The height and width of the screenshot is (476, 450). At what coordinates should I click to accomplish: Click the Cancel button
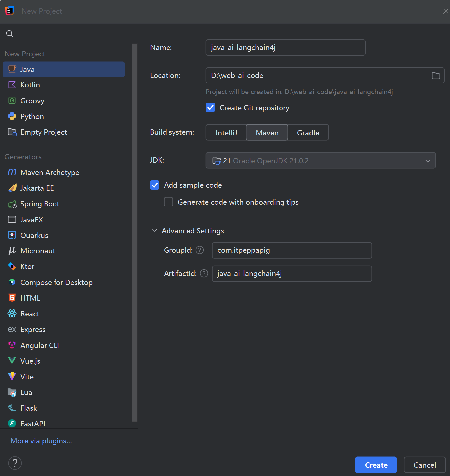pyautogui.click(x=425, y=465)
